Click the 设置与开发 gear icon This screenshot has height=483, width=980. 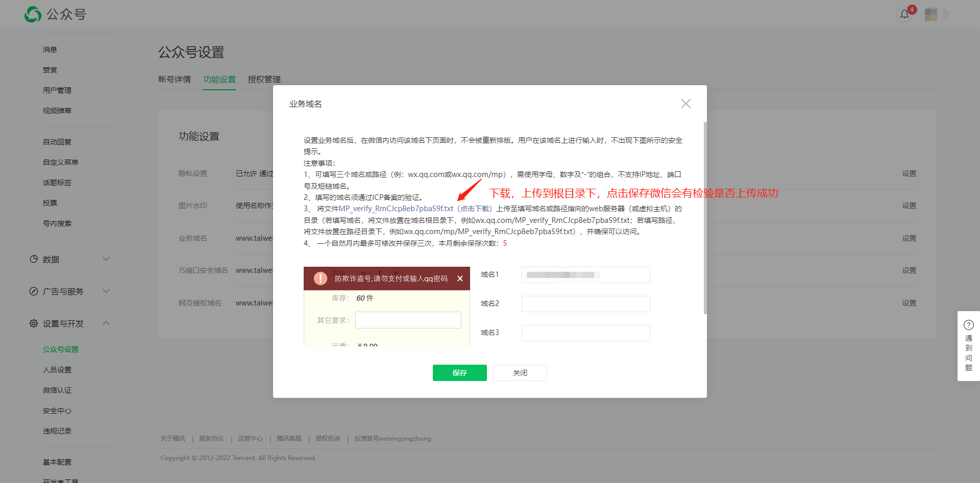[x=34, y=323]
